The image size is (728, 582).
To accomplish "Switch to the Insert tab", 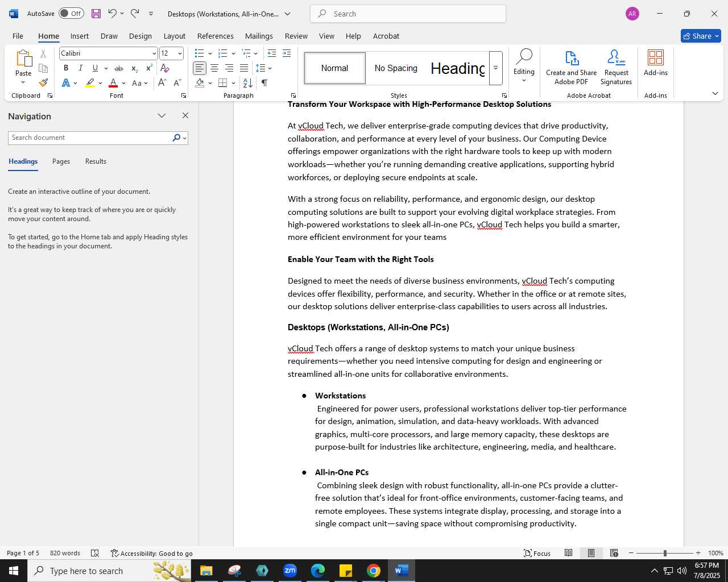I will coord(80,36).
